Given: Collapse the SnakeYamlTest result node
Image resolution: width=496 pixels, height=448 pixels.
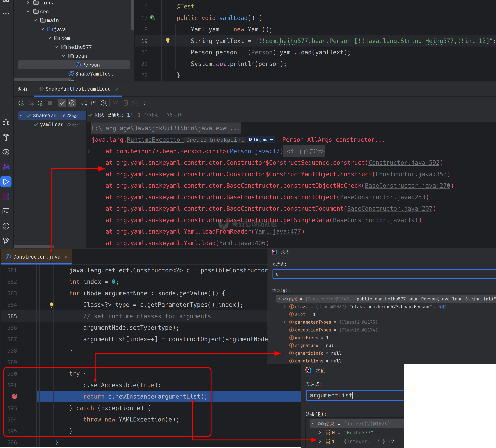Looking at the screenshot, I should point(21,116).
